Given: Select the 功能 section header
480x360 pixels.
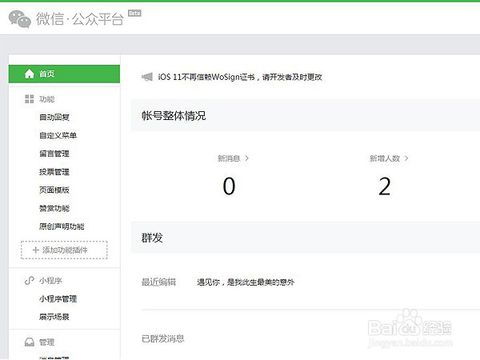Looking at the screenshot, I should [47, 99].
